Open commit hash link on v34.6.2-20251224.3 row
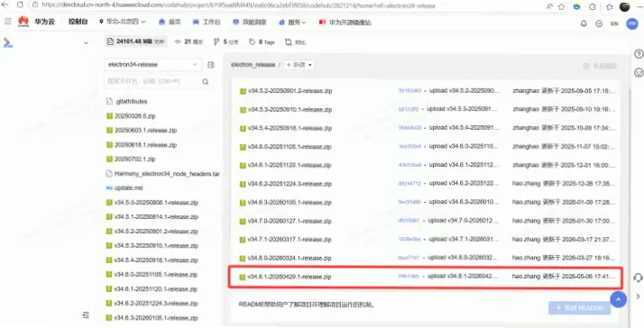This screenshot has width=644, height=328. (409, 184)
